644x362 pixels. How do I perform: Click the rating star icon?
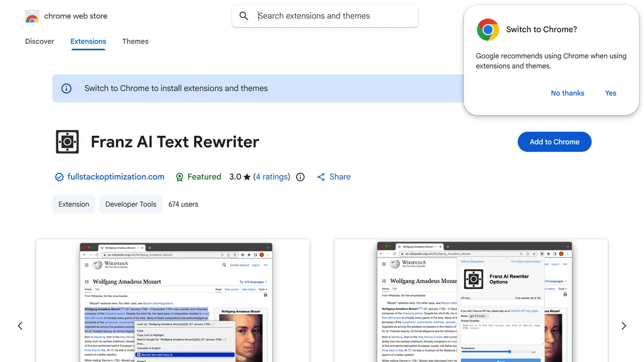247,177
